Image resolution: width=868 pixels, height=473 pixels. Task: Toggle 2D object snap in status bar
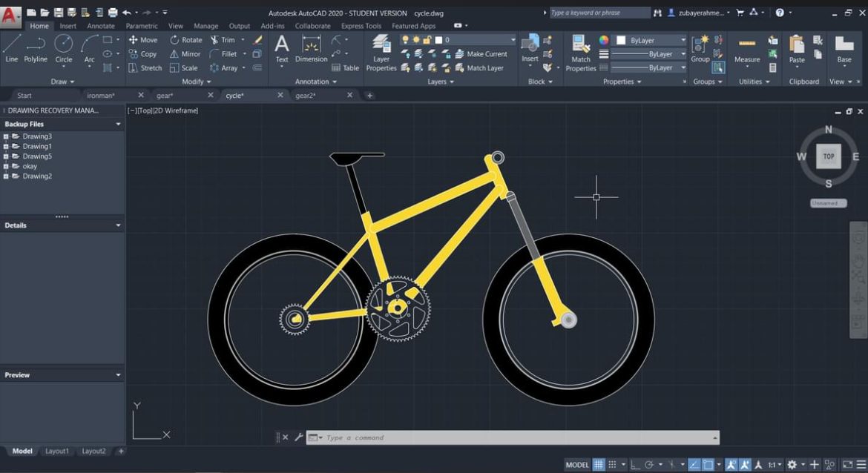[708, 465]
